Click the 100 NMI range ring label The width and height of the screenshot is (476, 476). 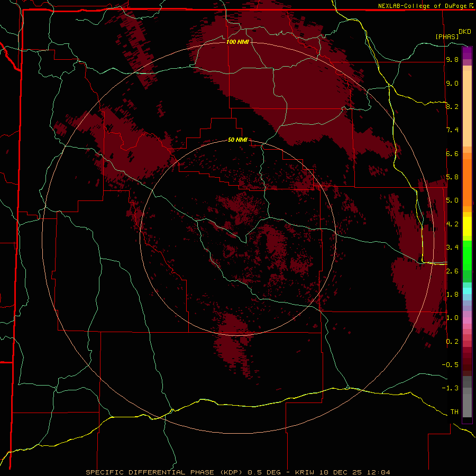pos(237,42)
